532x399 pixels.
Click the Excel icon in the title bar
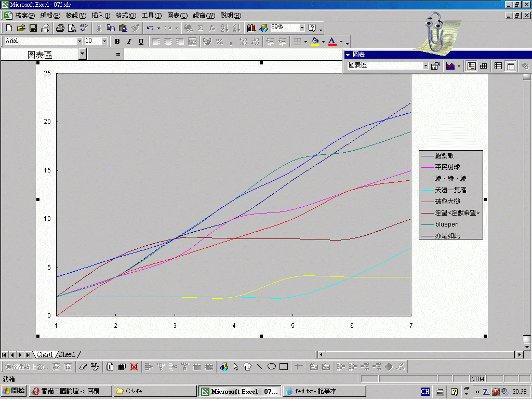(x=5, y=5)
